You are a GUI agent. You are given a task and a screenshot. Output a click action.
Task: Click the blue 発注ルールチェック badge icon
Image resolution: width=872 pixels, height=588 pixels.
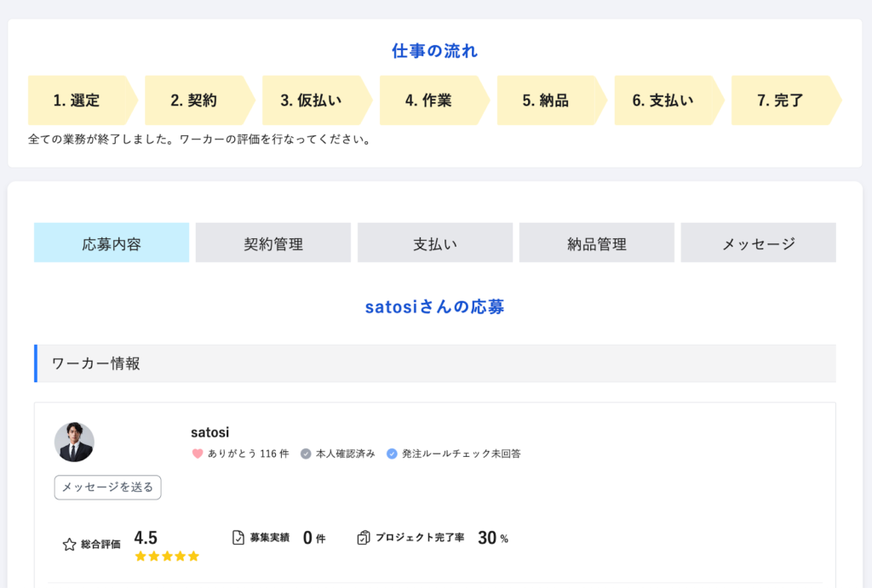coord(392,454)
